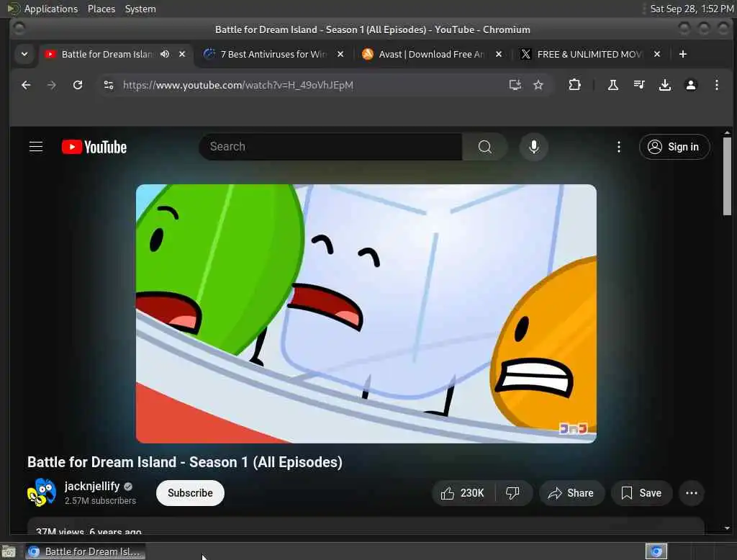Open the Places menu

[101, 9]
